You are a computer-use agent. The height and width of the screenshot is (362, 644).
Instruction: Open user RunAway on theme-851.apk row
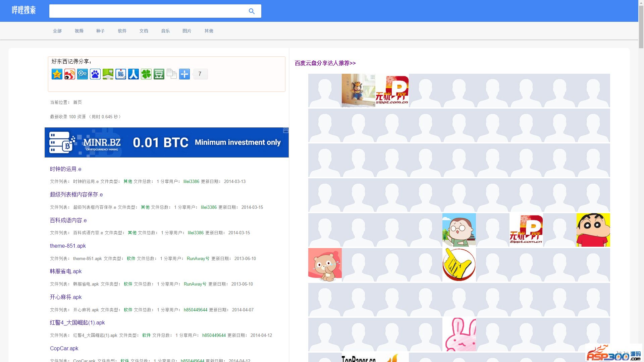(x=198, y=258)
